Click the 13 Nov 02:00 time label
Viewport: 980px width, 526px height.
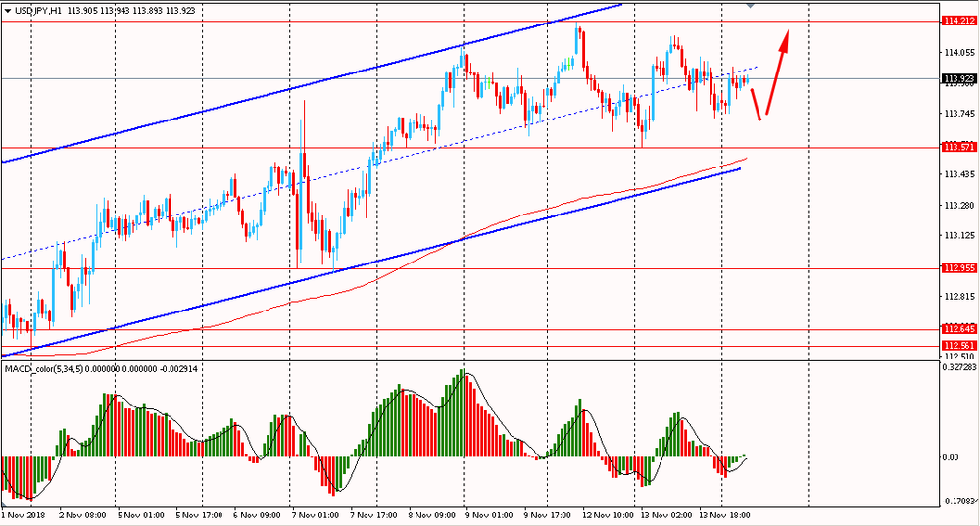tap(666, 515)
